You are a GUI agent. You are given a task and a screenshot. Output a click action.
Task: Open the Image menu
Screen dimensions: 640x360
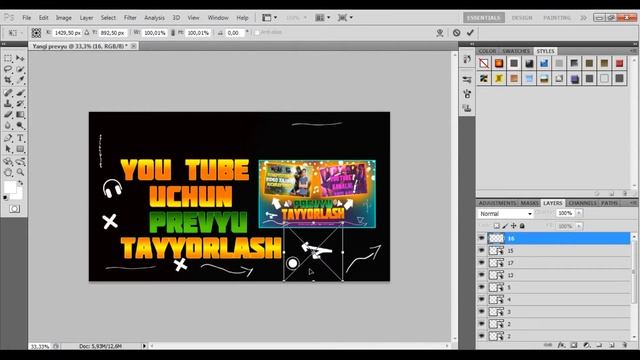pos(64,18)
